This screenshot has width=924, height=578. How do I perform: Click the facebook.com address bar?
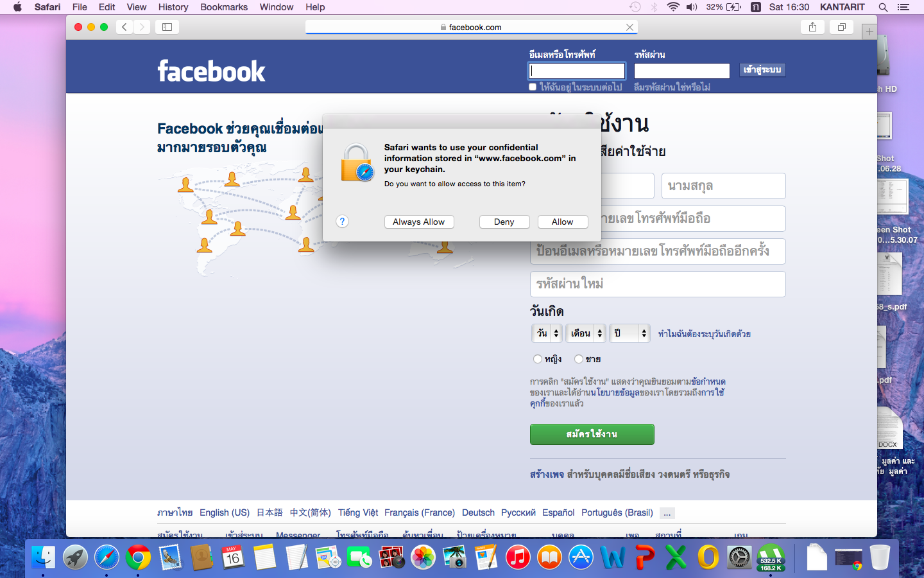pos(471,27)
